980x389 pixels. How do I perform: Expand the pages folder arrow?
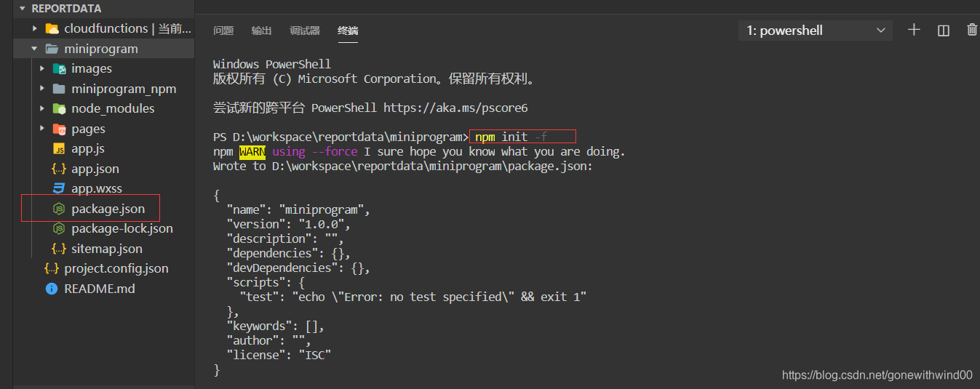(42, 129)
